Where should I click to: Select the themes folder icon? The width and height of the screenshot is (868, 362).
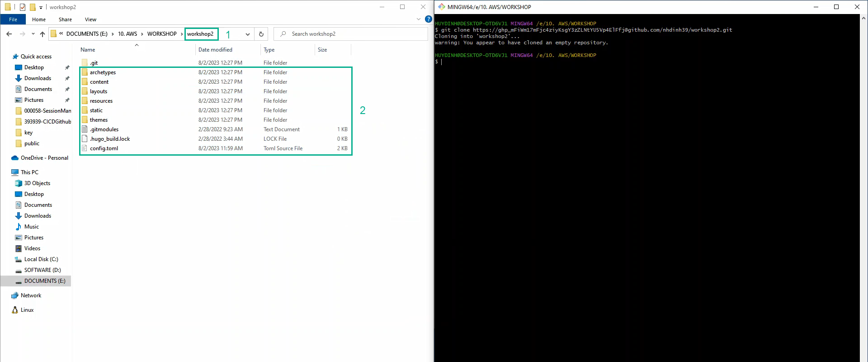point(85,120)
